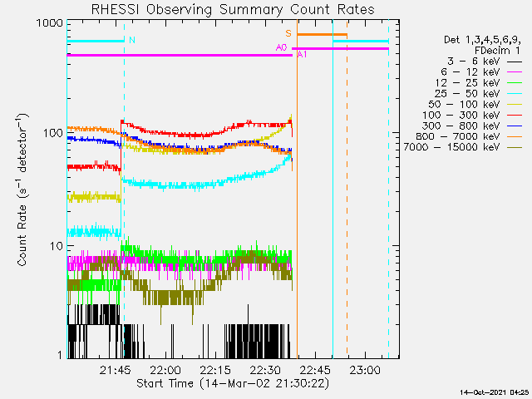The width and height of the screenshot is (532, 399).
Task: Click the yellow line swatch for 50 - 100 keV
Action: click(515, 105)
